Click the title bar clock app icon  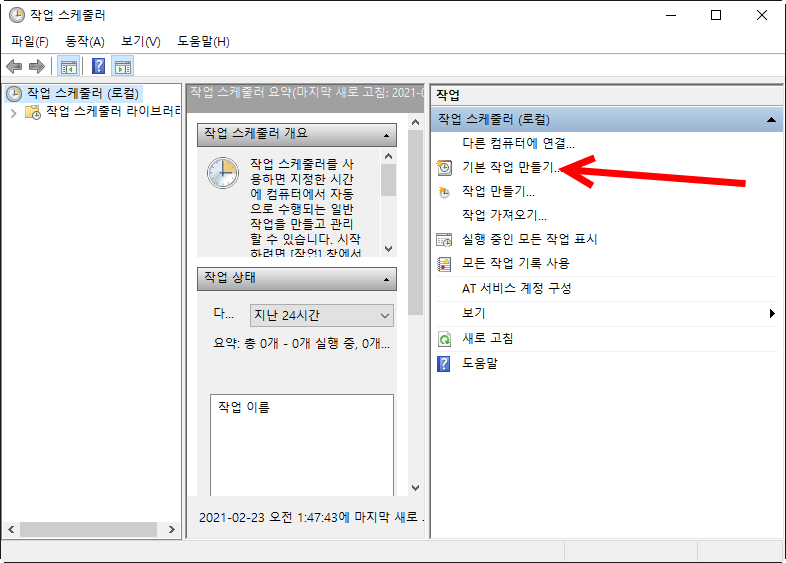(x=17, y=15)
